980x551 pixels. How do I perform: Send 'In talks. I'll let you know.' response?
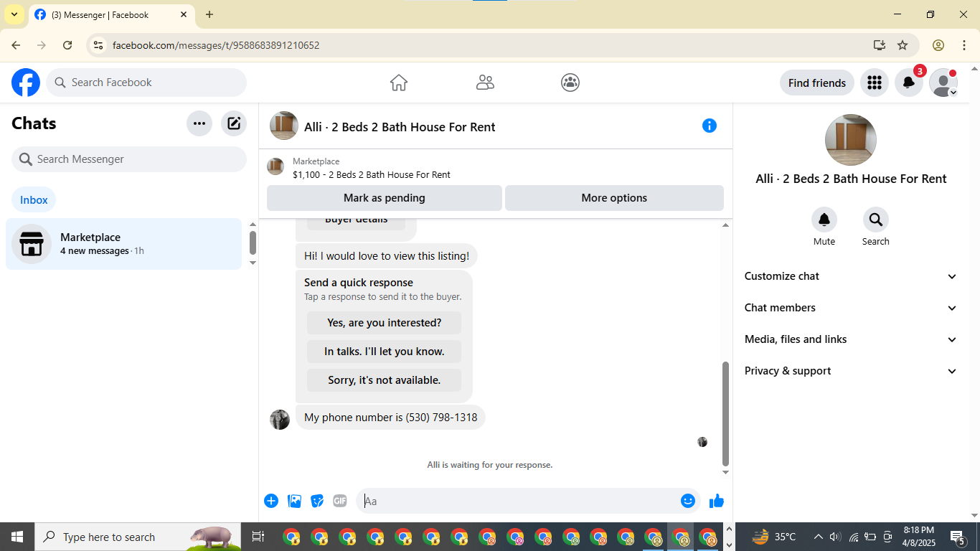385,352
